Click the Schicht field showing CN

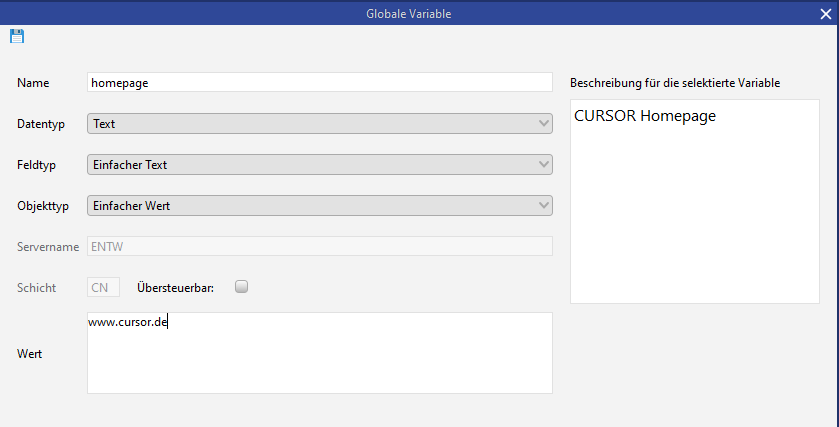click(x=104, y=287)
